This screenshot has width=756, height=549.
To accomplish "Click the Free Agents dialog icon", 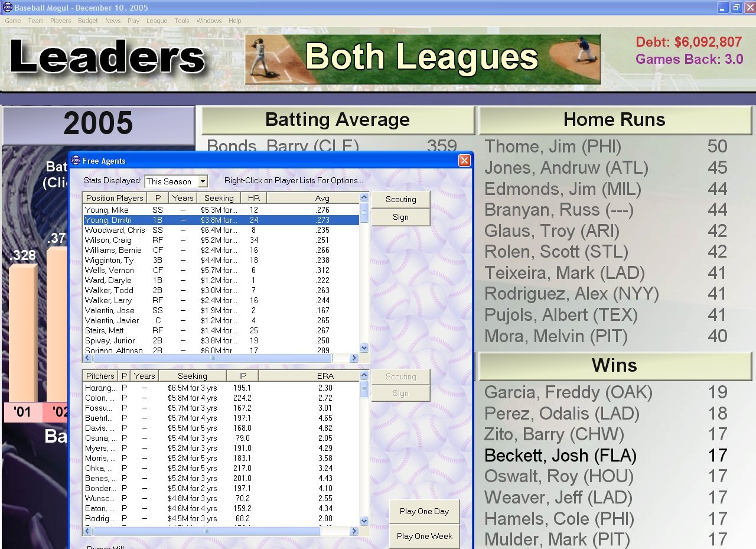I will 76,161.
